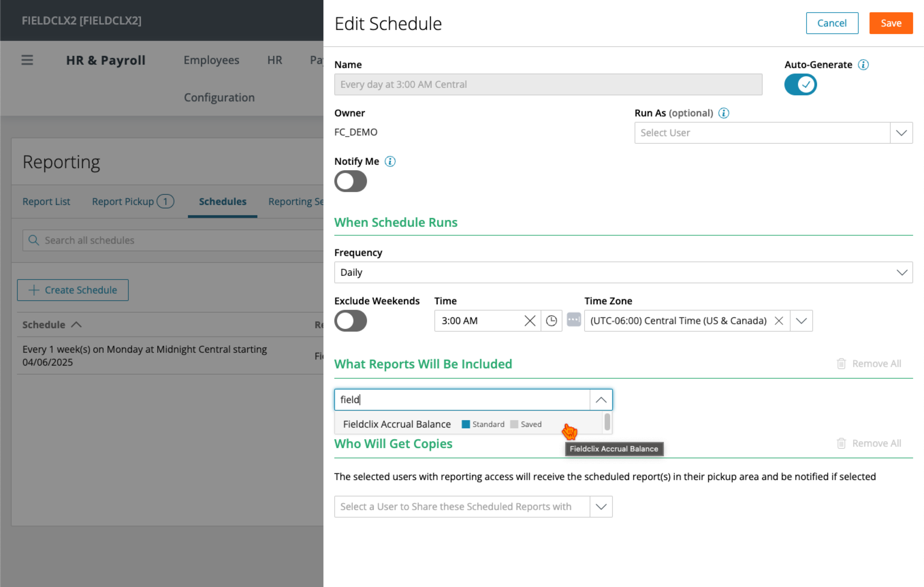Cancel editing the schedule
Screen dimensions: 924x587
(831, 23)
